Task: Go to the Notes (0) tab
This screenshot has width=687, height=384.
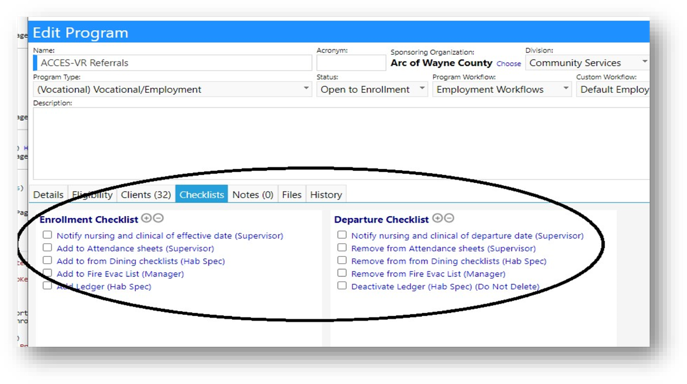Action: point(253,195)
